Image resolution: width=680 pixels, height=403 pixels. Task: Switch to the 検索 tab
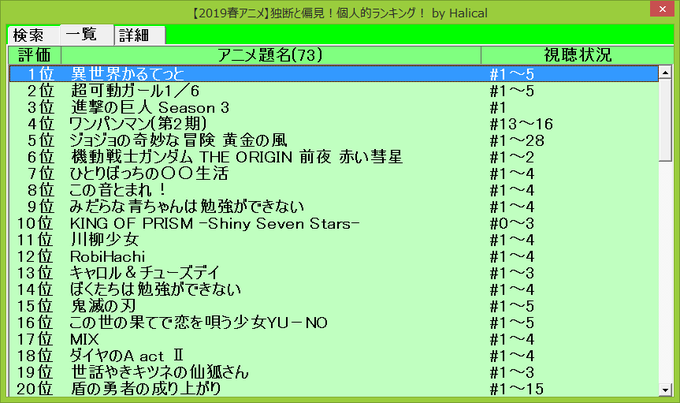point(33,35)
